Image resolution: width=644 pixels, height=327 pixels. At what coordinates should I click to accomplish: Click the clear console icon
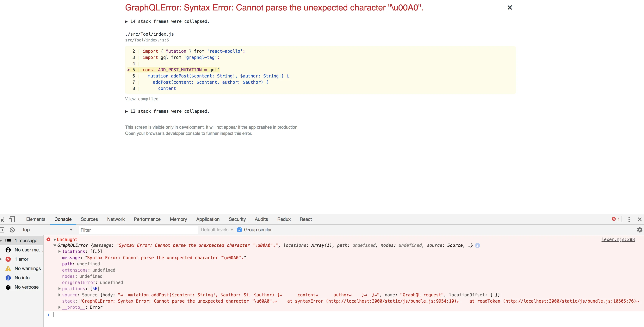(x=12, y=230)
